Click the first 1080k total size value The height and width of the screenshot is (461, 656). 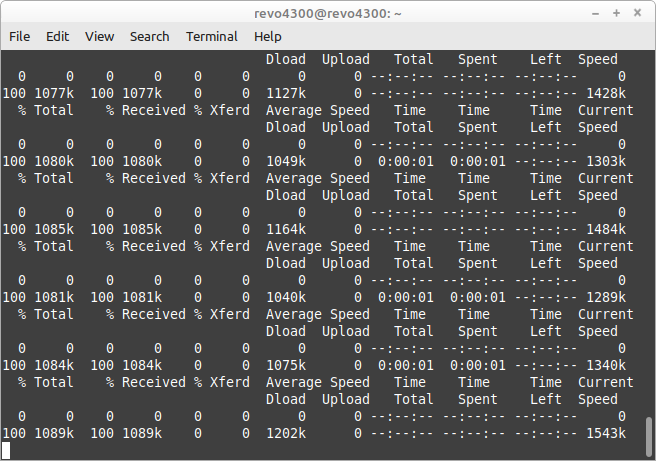coord(54,161)
